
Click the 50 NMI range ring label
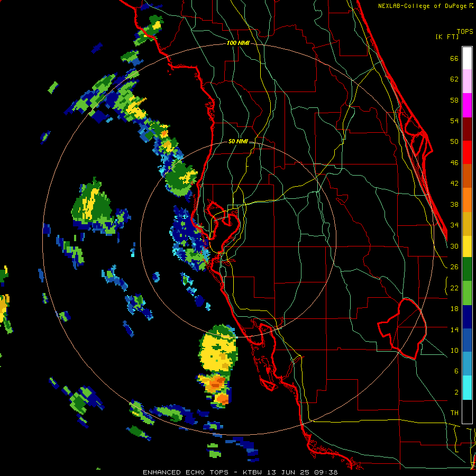pyautogui.click(x=238, y=141)
